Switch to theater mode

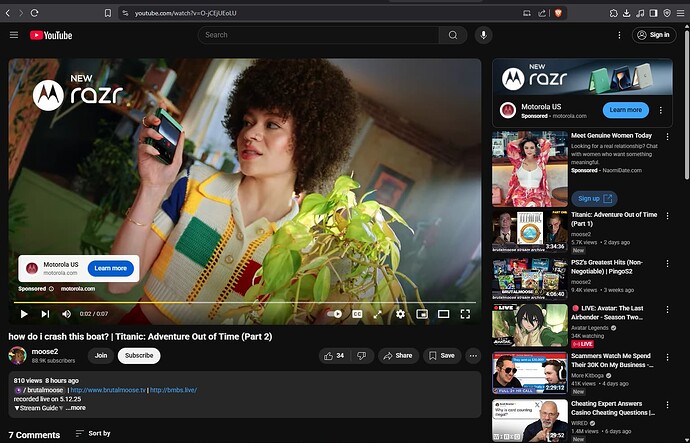tap(444, 314)
